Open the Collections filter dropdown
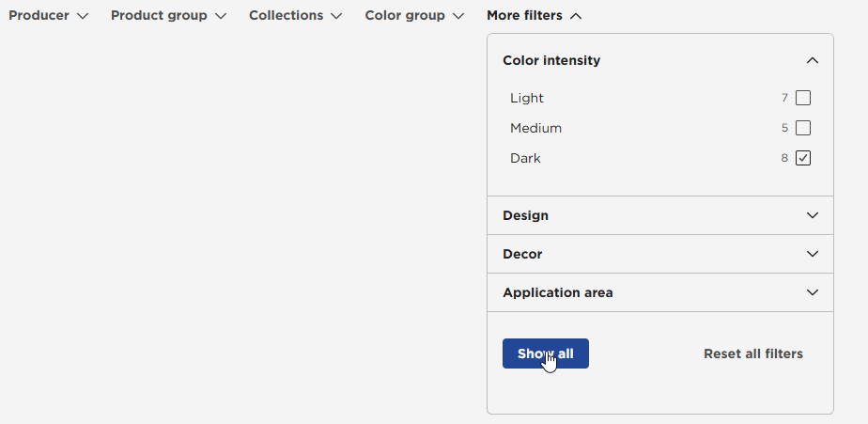The height and width of the screenshot is (424, 868). (286, 16)
